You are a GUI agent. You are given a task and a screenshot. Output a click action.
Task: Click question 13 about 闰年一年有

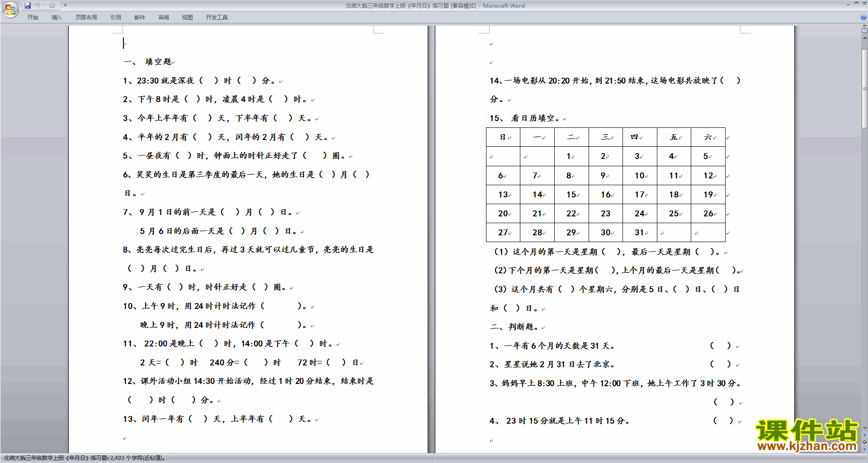(x=217, y=419)
